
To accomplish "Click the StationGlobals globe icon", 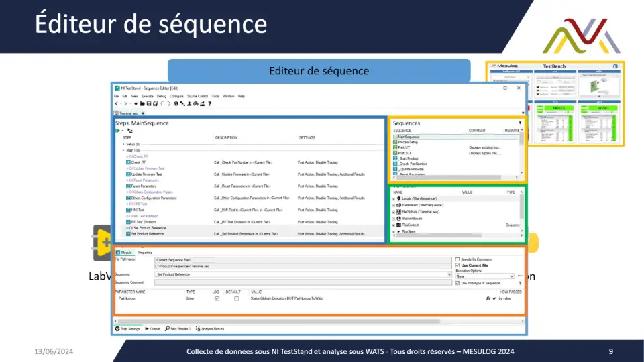I will (x=398, y=219).
